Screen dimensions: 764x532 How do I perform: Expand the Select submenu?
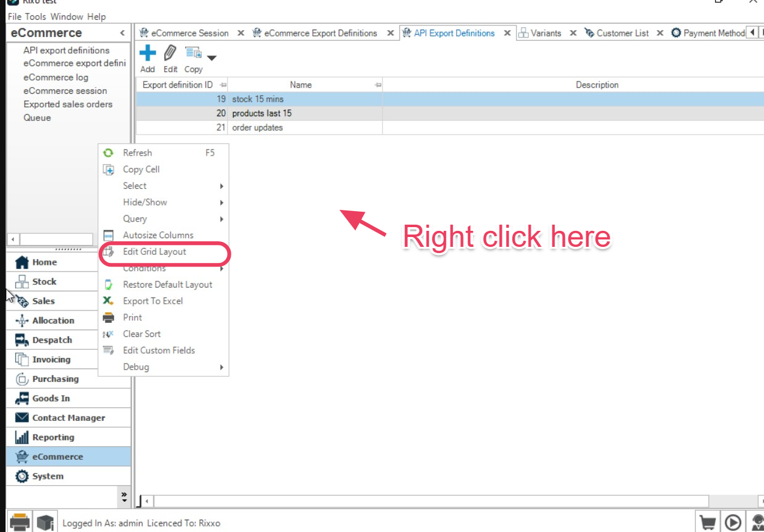[x=164, y=186]
